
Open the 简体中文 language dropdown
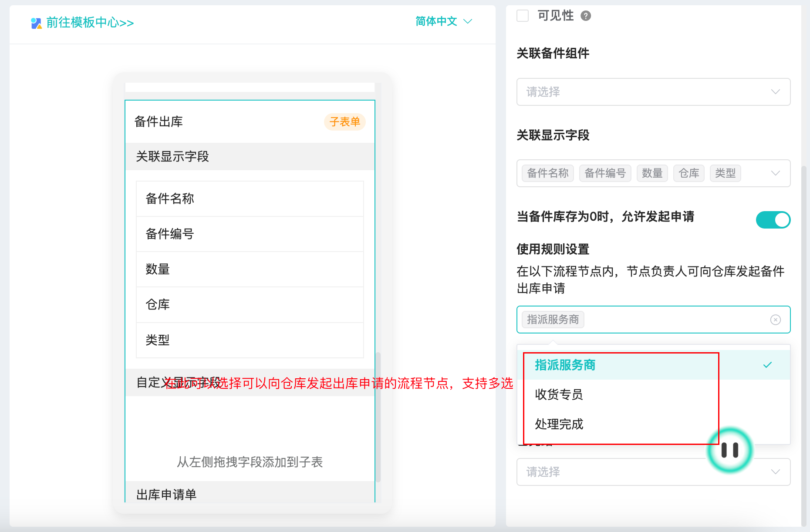(x=443, y=21)
